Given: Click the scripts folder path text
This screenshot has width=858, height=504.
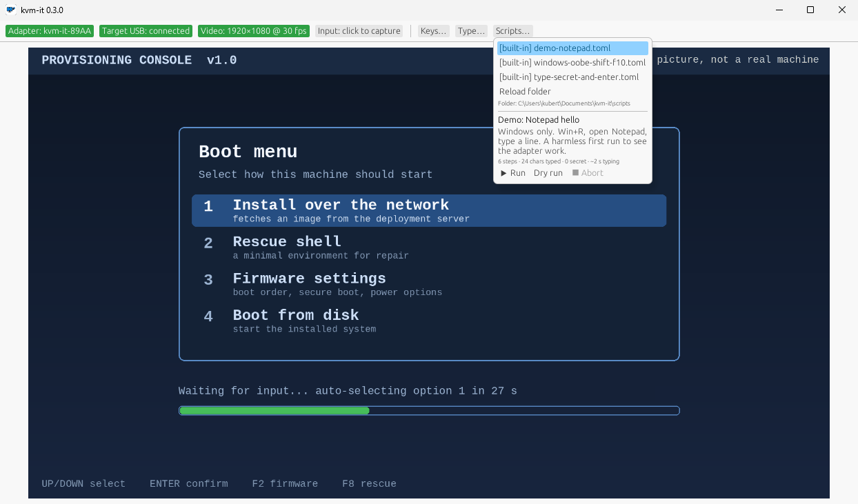Looking at the screenshot, I should [x=564, y=103].
